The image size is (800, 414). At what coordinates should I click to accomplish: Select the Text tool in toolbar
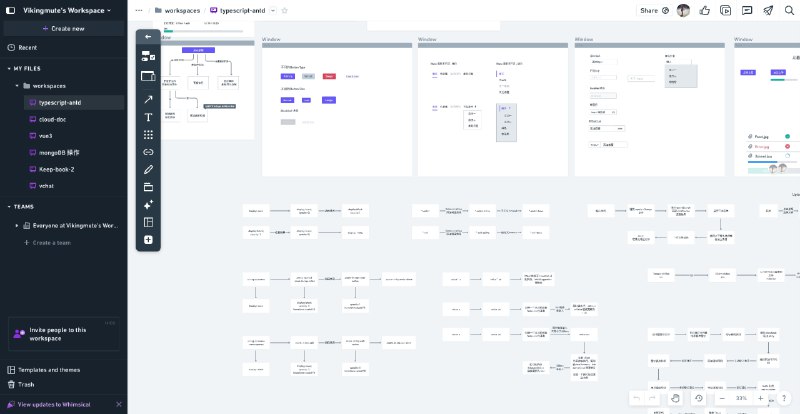148,117
